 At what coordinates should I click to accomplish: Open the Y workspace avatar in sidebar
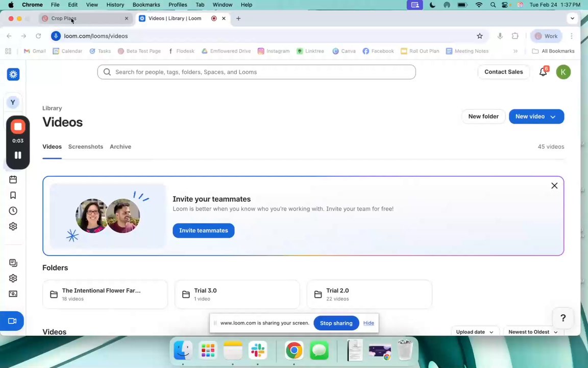13,102
